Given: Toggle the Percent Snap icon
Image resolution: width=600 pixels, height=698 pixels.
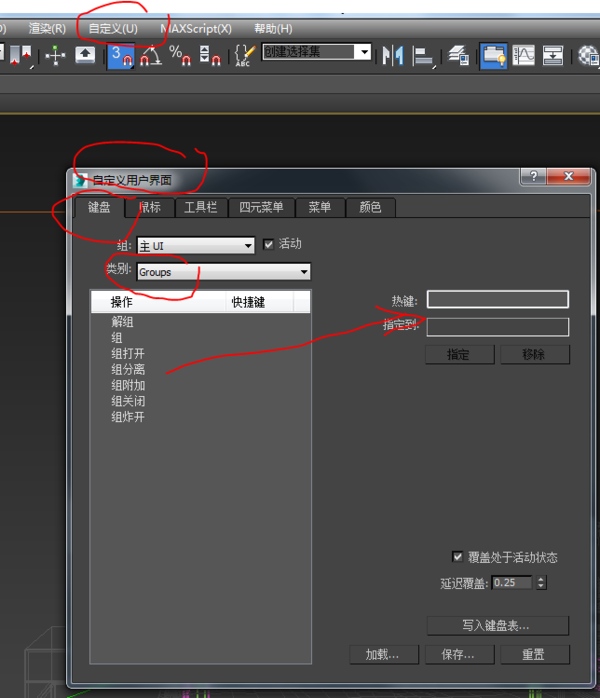Looking at the screenshot, I should (180, 56).
